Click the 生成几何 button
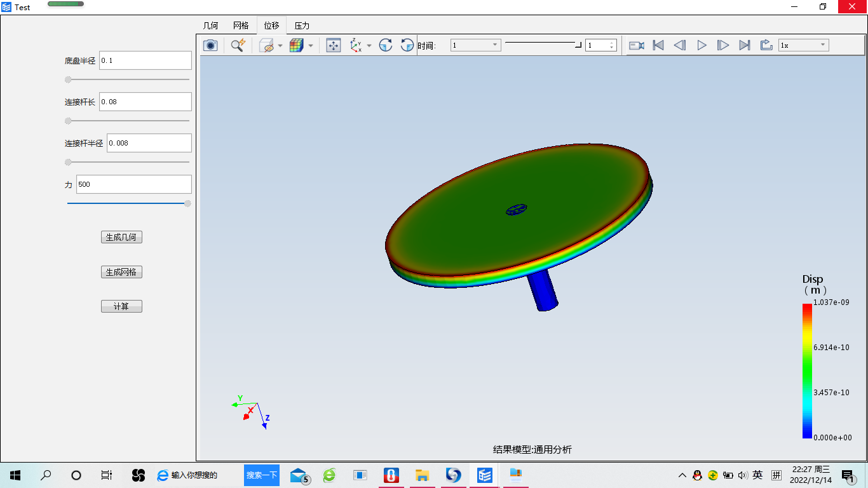This screenshot has width=868, height=488. point(121,237)
